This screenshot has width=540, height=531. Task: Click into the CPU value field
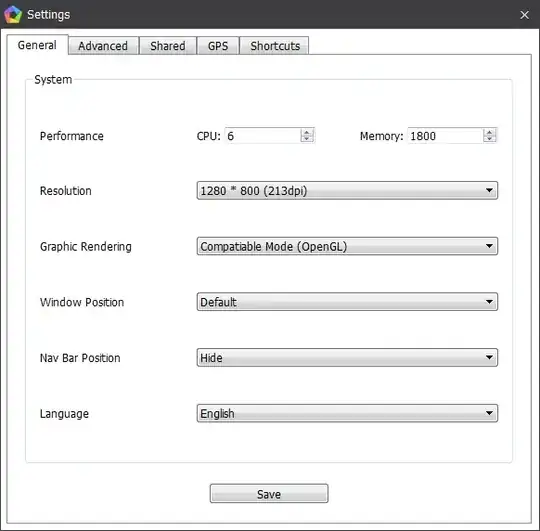point(263,136)
